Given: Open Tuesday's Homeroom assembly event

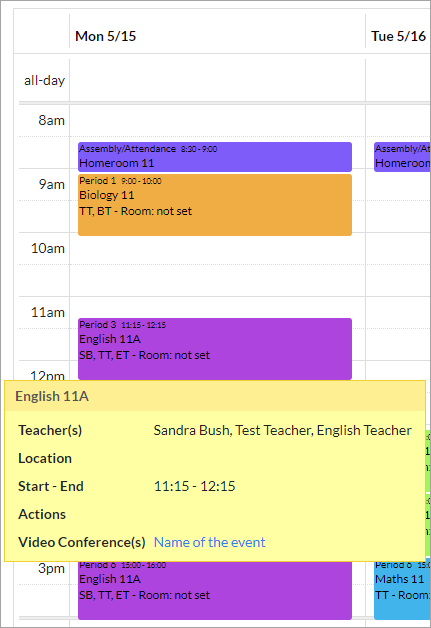Looking at the screenshot, I should coord(402,157).
